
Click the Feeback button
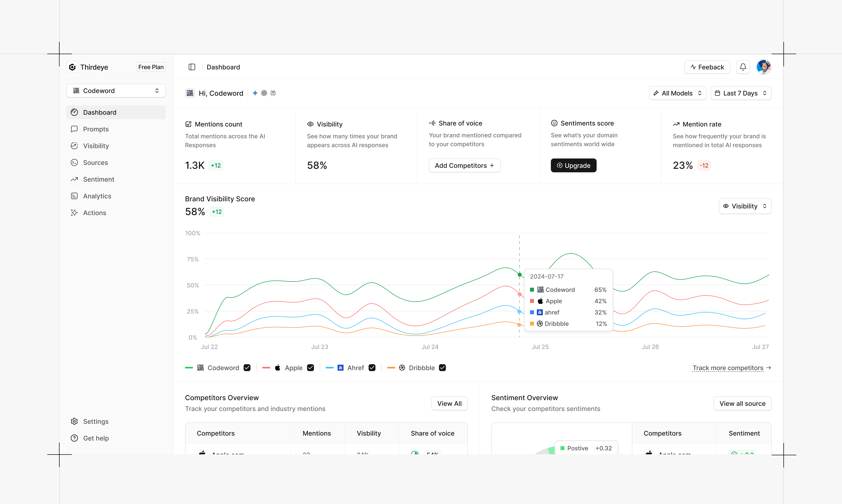click(707, 67)
